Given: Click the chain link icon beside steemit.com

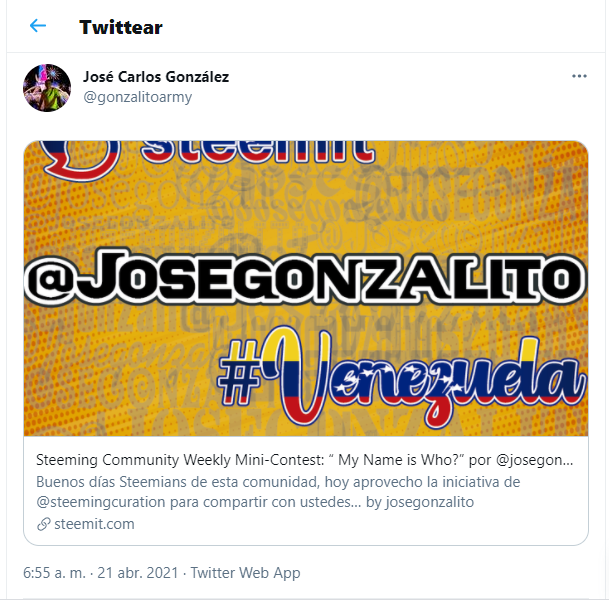Looking at the screenshot, I should 44,524.
